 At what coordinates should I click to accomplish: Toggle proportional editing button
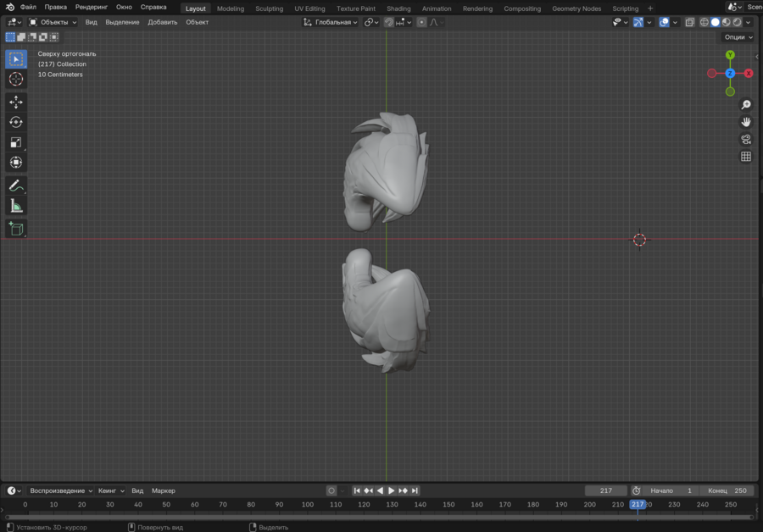point(421,22)
